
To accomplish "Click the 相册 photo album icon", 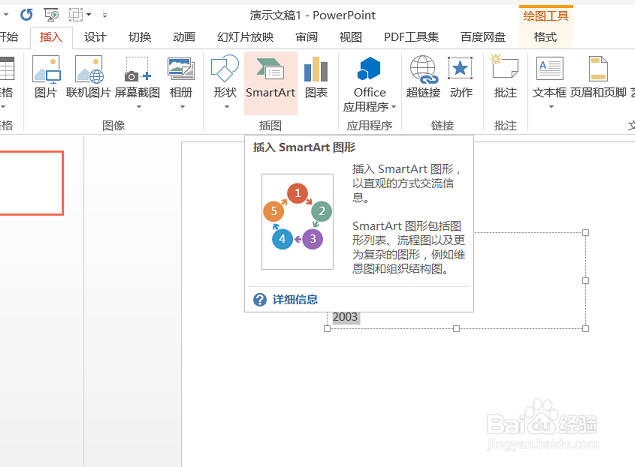I will pyautogui.click(x=181, y=75).
